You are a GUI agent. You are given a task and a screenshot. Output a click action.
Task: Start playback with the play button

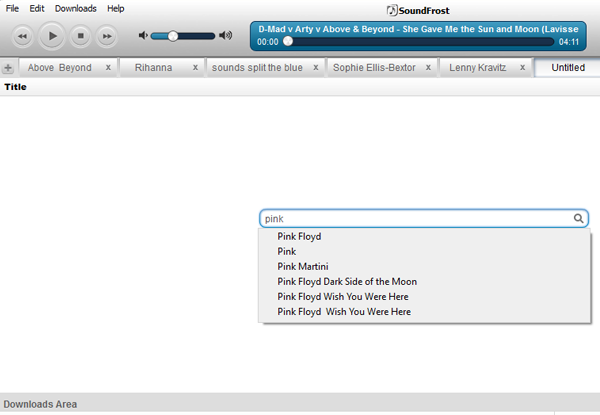click(x=52, y=36)
